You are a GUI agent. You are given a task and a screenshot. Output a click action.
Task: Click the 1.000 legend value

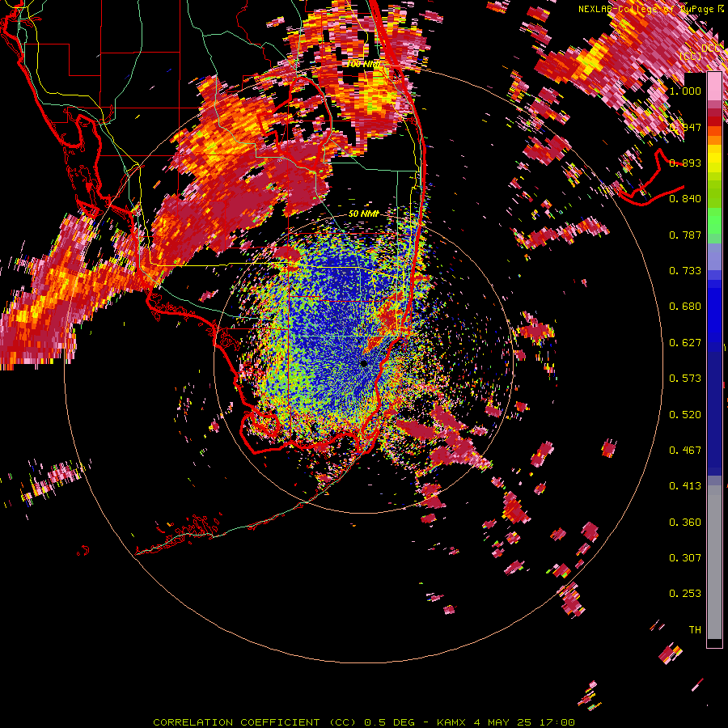coord(685,91)
